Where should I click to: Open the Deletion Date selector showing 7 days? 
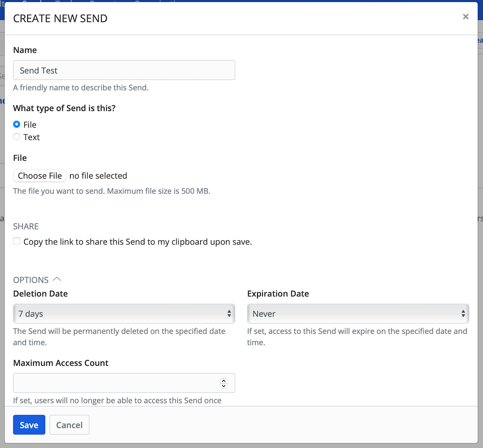(124, 313)
